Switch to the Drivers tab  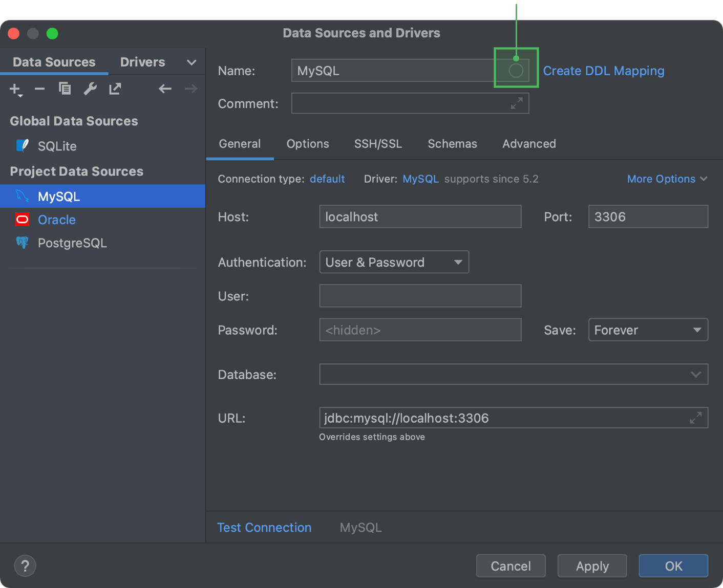(x=142, y=62)
